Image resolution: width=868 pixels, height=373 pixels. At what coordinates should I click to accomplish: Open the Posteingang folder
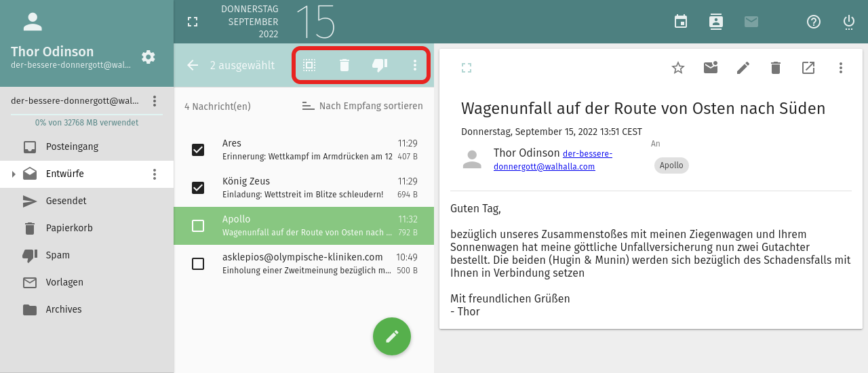72,146
